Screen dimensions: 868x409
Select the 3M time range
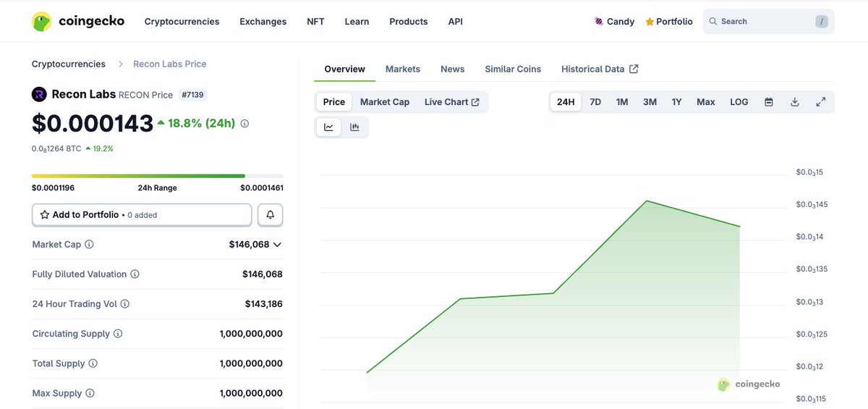(650, 102)
